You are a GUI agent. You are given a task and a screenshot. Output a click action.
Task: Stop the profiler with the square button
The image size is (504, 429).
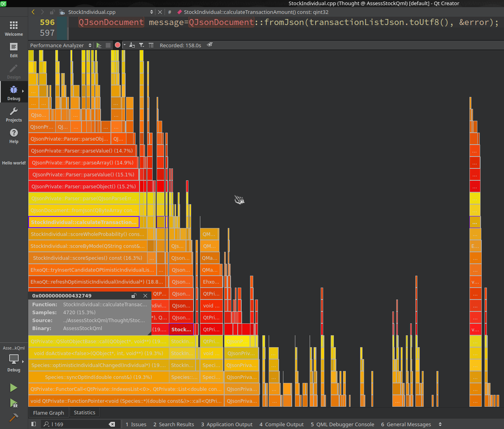pyautogui.click(x=108, y=45)
